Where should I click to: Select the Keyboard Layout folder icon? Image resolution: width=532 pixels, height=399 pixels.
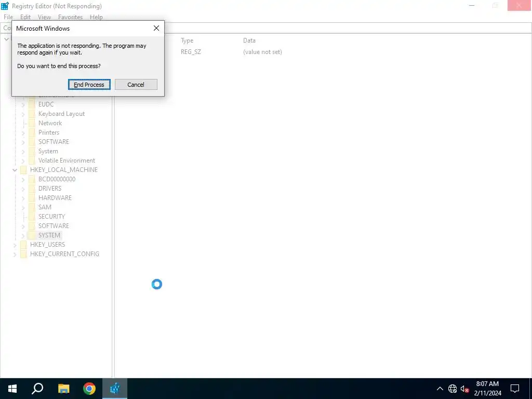pos(32,114)
